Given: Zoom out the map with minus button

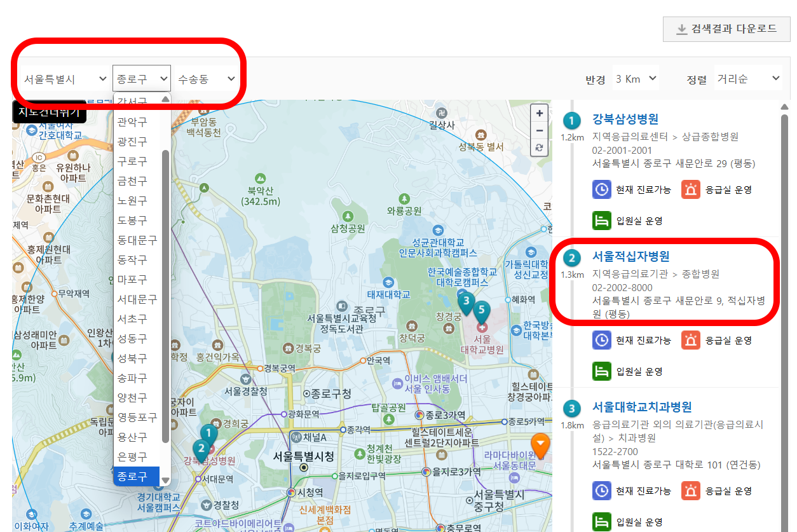Looking at the screenshot, I should pyautogui.click(x=540, y=130).
